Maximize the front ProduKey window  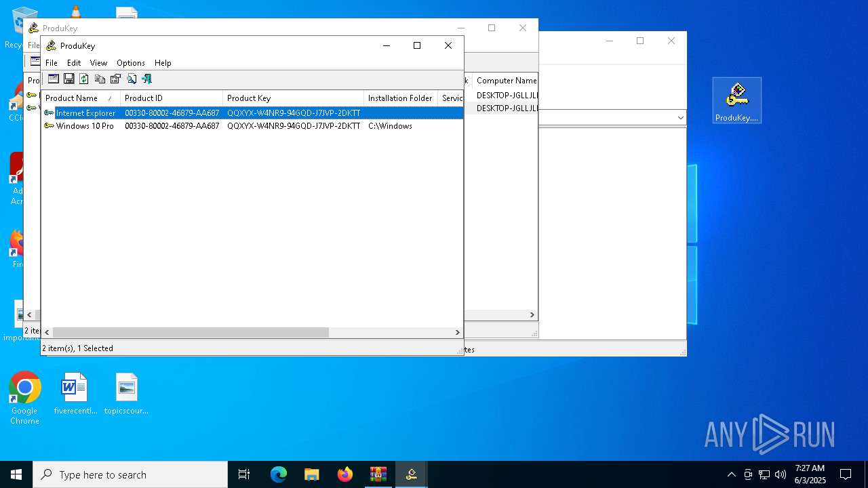pos(417,45)
